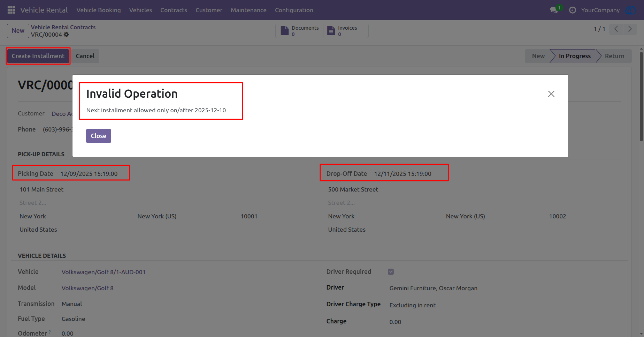Open the Maintenance menu
Image resolution: width=644 pixels, height=337 pixels.
pyautogui.click(x=248, y=10)
